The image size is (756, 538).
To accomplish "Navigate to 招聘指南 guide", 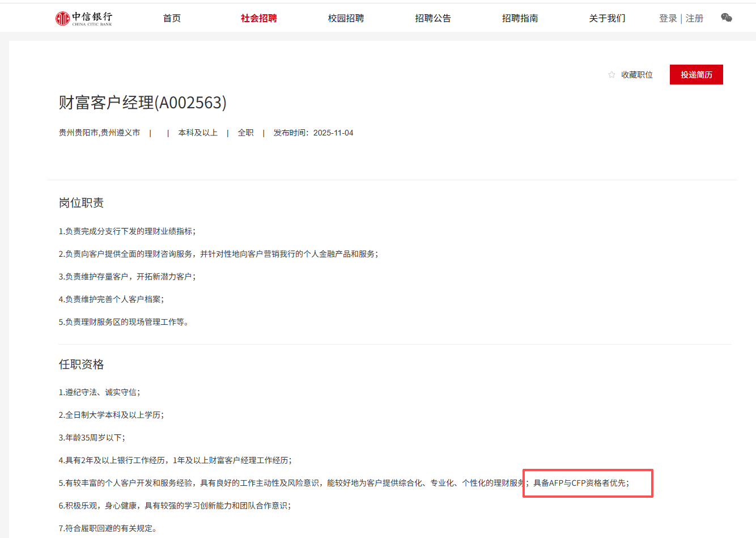I will pyautogui.click(x=520, y=18).
